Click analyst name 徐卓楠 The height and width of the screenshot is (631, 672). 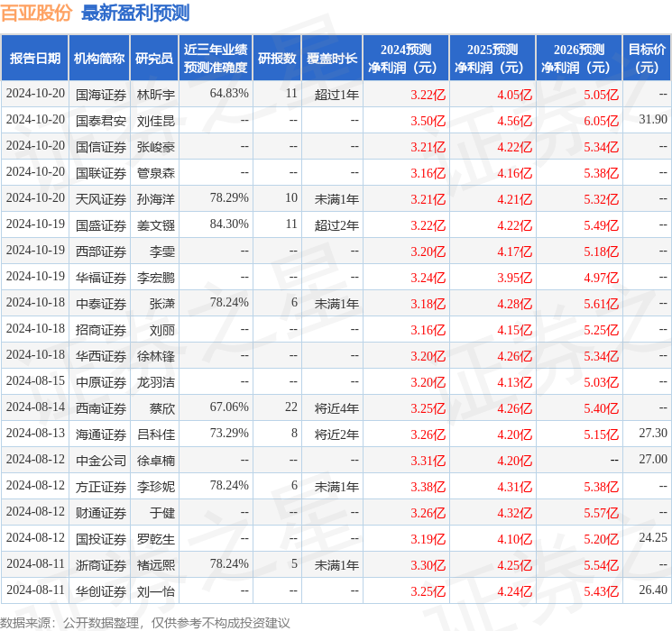point(155,461)
